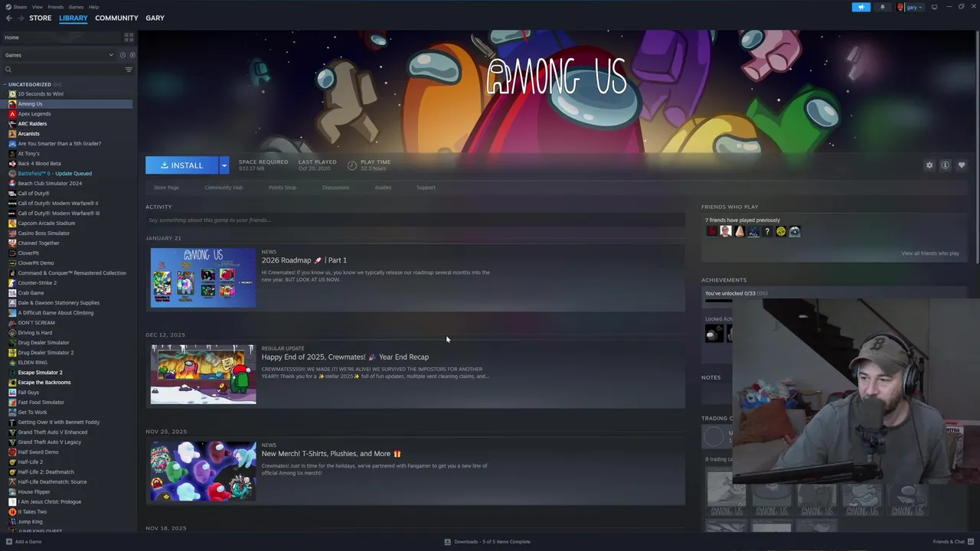Click the Add a Game plus icon
This screenshot has width=980, height=551.
click(9, 542)
